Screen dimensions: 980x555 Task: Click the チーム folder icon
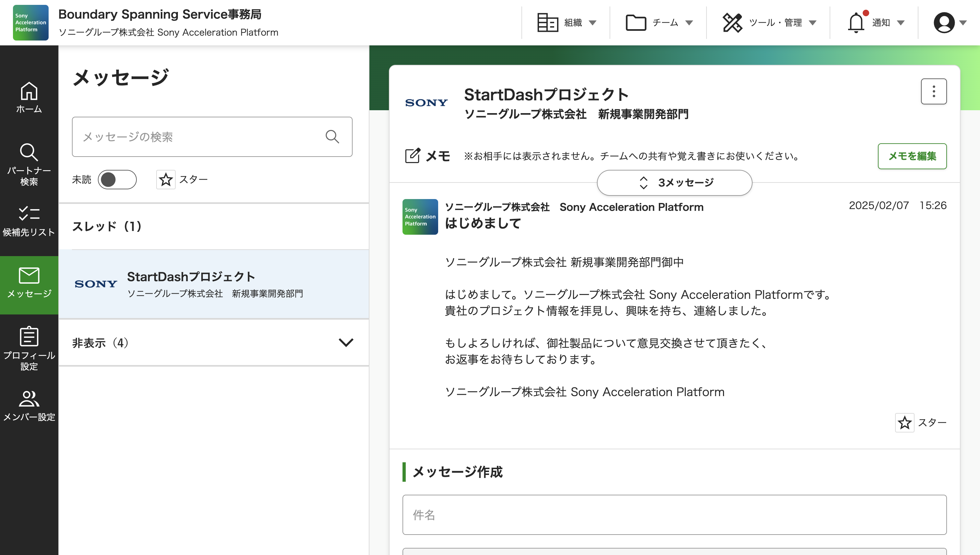click(x=636, y=22)
